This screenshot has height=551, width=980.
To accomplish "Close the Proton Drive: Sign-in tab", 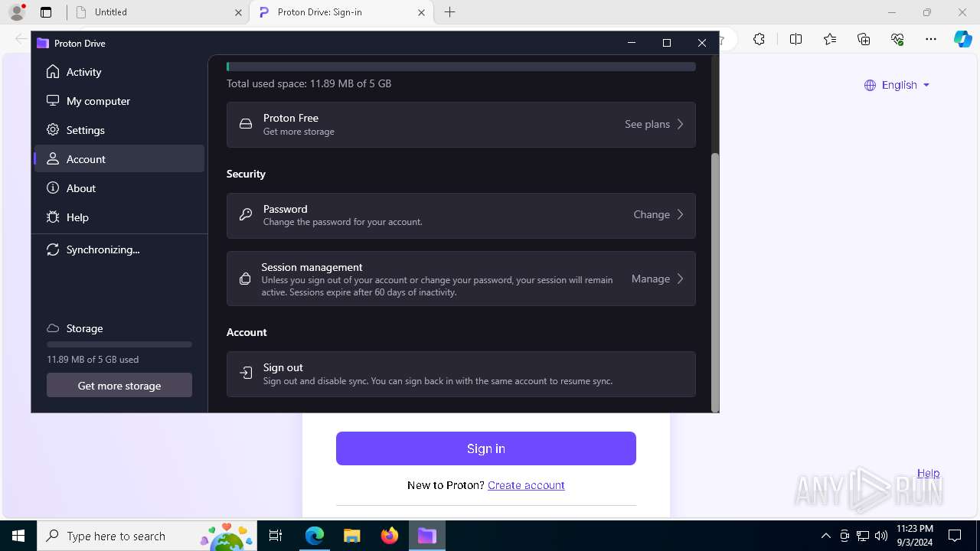I will [x=422, y=12].
